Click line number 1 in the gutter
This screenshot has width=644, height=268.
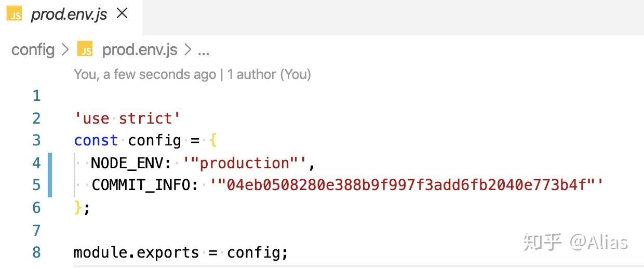[36, 96]
